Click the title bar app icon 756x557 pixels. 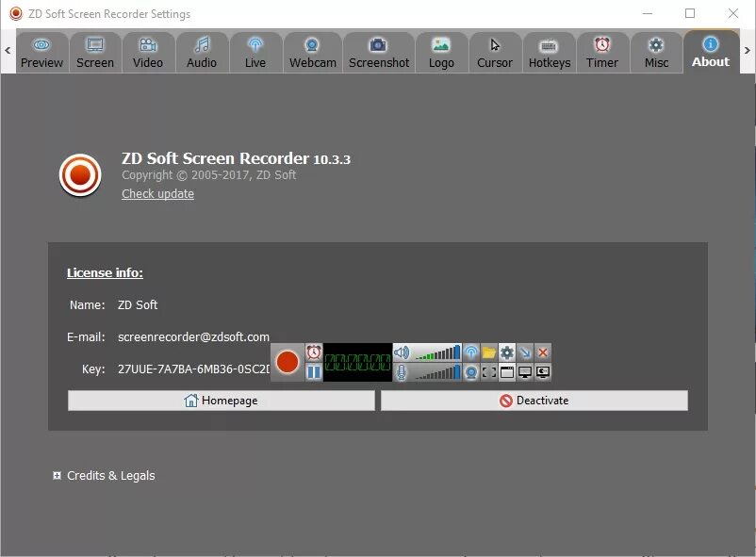(16, 13)
